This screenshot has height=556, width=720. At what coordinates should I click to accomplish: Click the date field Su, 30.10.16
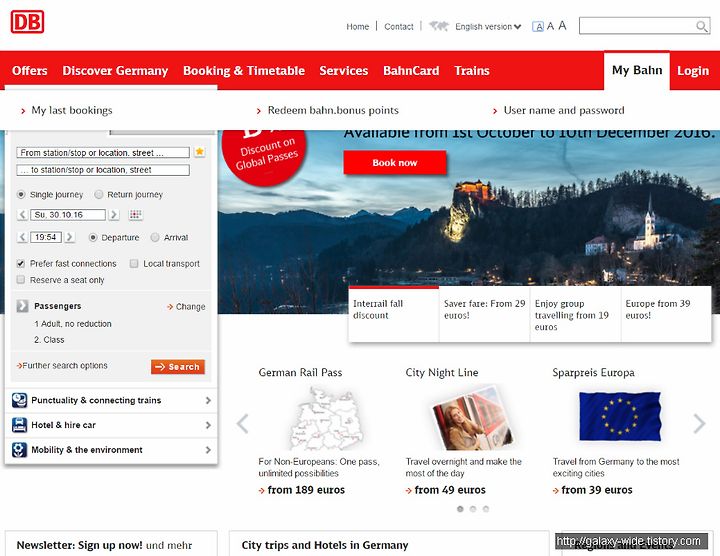click(x=68, y=214)
